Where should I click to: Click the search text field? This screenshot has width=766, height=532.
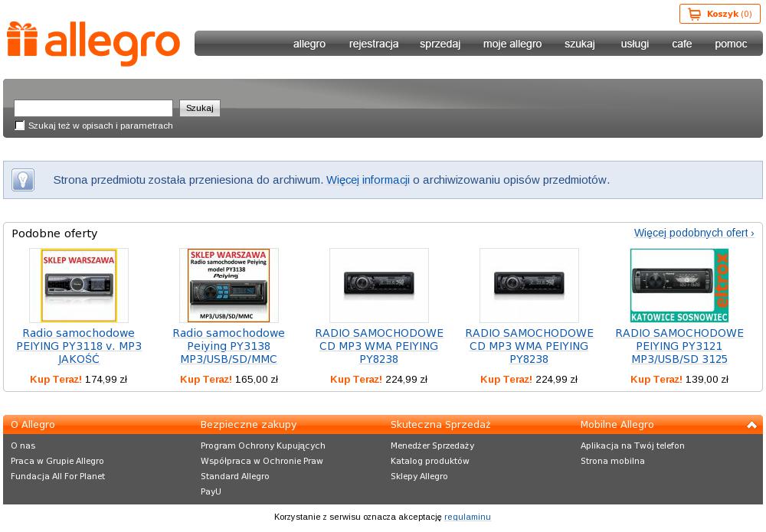click(93, 108)
